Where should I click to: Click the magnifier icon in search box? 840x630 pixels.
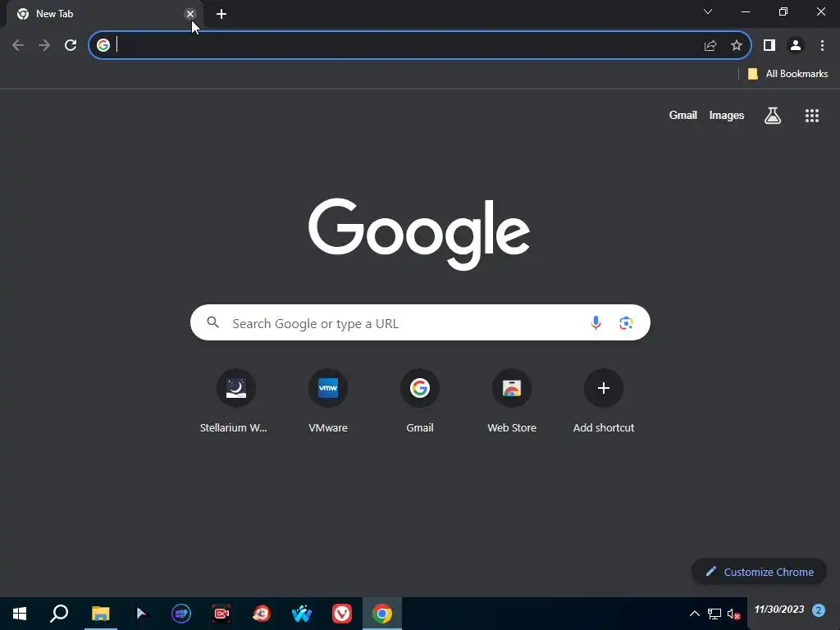point(213,322)
